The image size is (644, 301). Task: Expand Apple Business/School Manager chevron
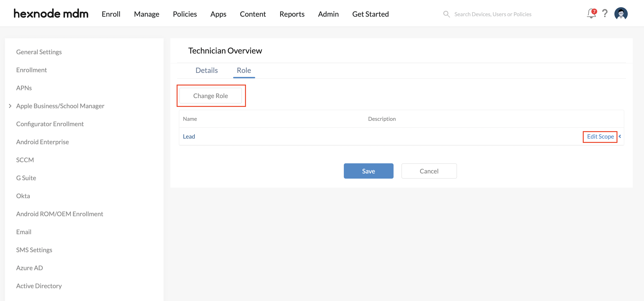[10, 106]
